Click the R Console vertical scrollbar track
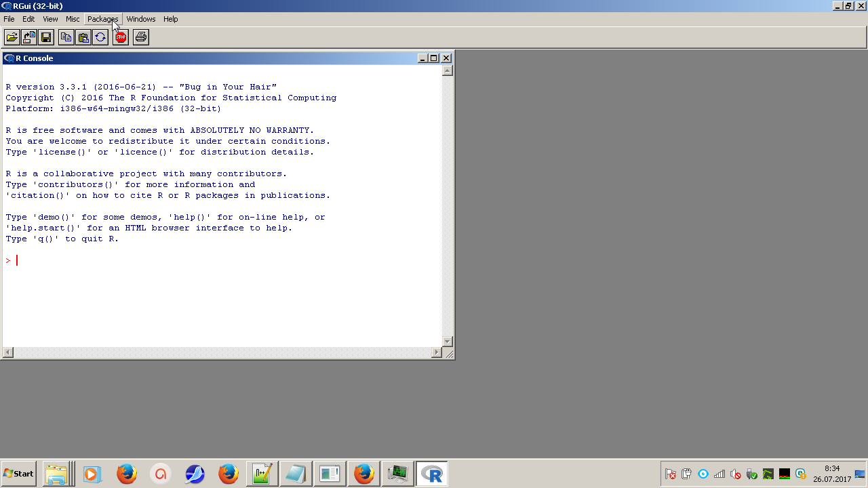This screenshot has width=868, height=488. coord(447,206)
